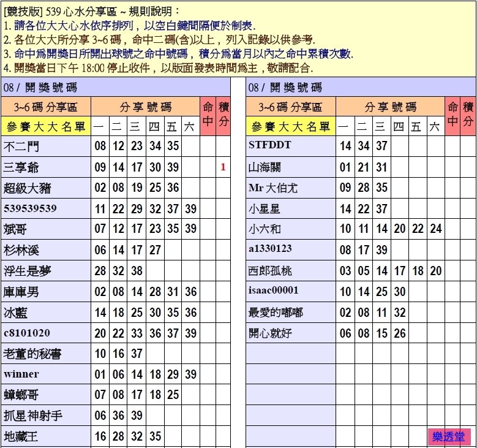This screenshot has height=448, width=477.
Task: Click number 32 in 最愛的嘟嘟 row
Action: (400, 313)
